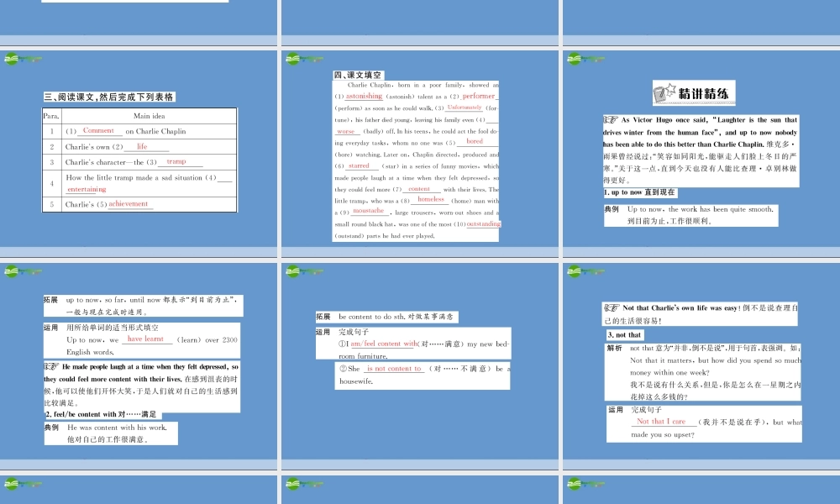The image size is (840, 504).
Task: Click the red word 'homeless'
Action: (x=431, y=199)
